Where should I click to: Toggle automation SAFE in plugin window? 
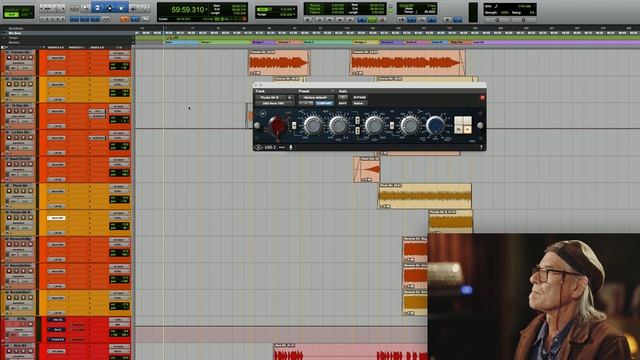click(342, 103)
